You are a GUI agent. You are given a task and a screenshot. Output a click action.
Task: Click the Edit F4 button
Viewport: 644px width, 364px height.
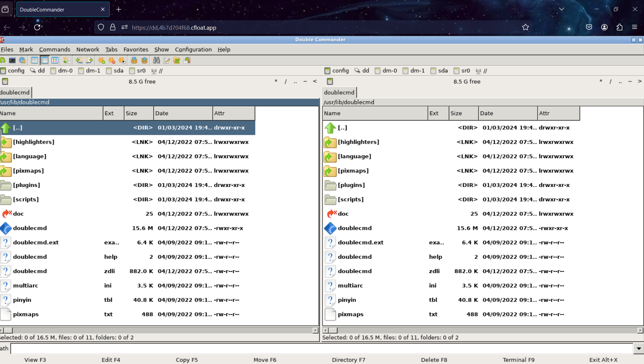tap(111, 360)
